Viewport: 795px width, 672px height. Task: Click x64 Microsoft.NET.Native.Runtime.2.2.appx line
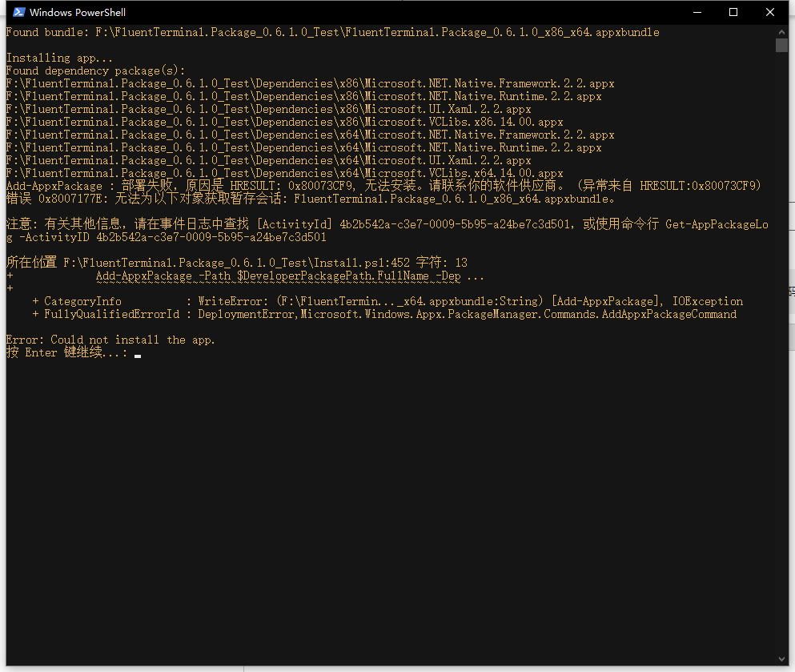point(303,147)
